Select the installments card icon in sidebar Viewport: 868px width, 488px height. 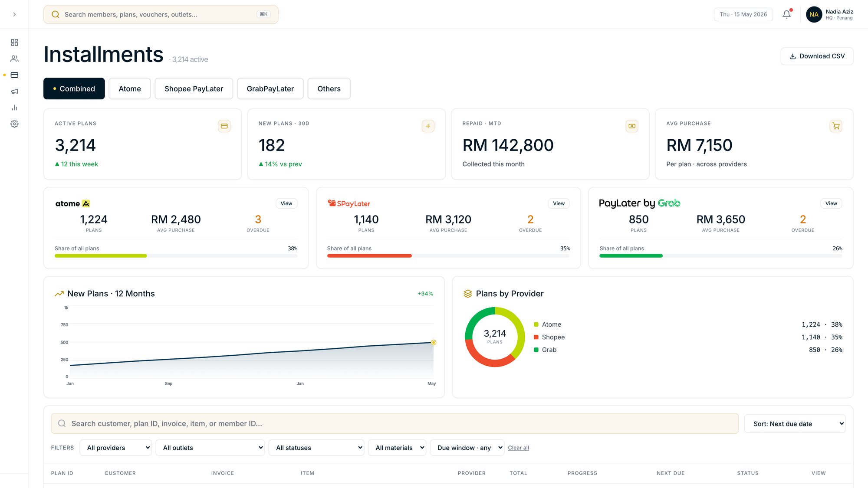pos(14,75)
